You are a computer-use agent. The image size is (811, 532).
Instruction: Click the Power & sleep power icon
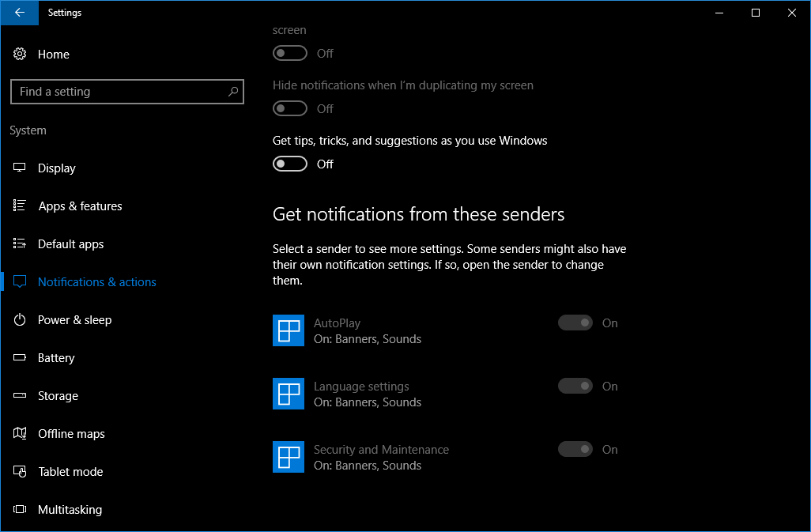coord(20,319)
